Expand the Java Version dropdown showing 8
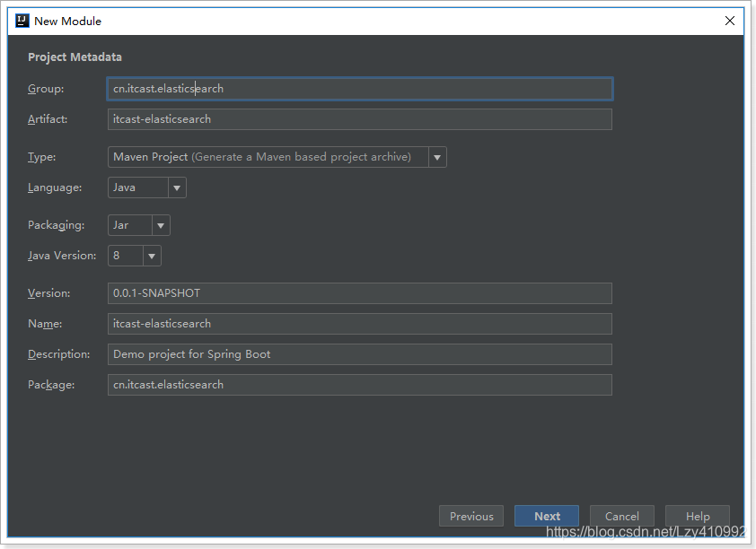Image resolution: width=756 pixels, height=549 pixels. [152, 255]
